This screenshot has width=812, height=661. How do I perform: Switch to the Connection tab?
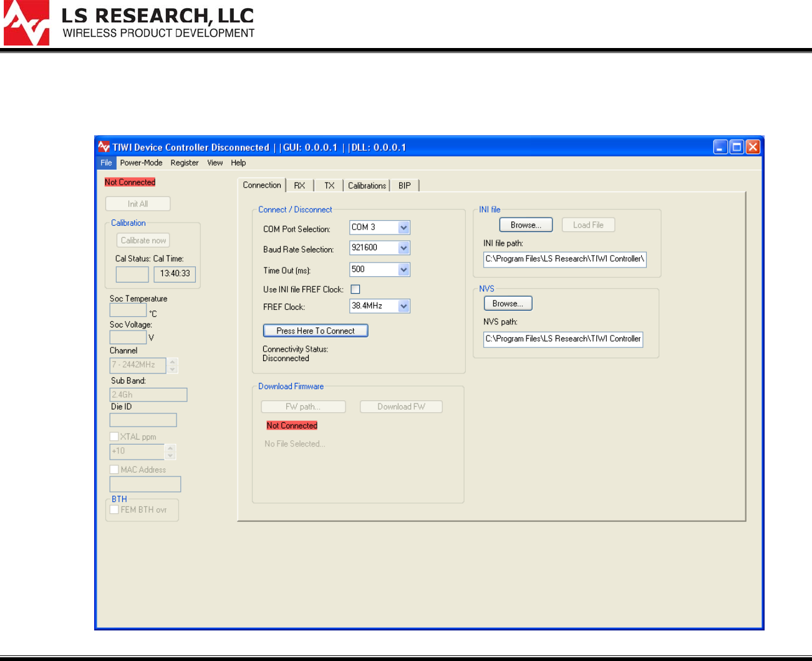pos(262,185)
